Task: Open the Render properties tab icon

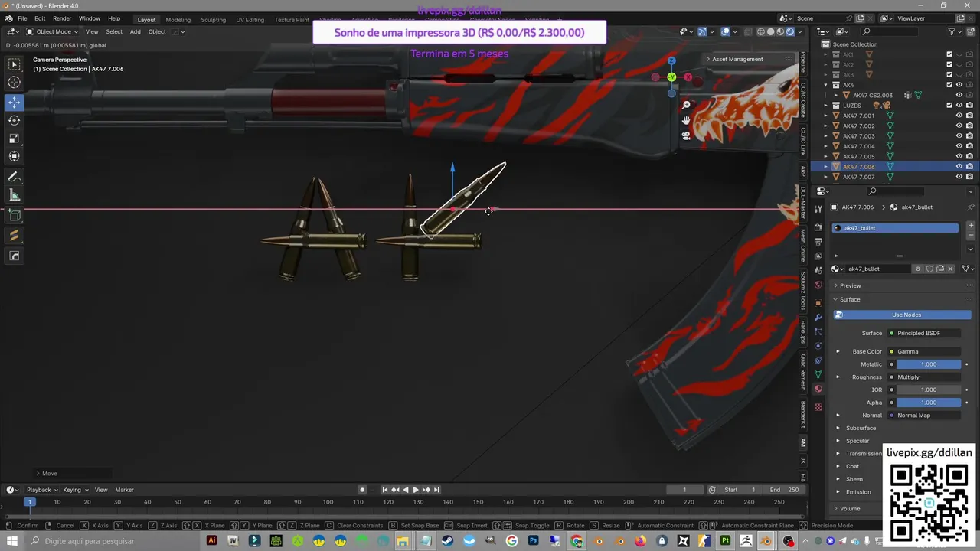Action: [818, 227]
